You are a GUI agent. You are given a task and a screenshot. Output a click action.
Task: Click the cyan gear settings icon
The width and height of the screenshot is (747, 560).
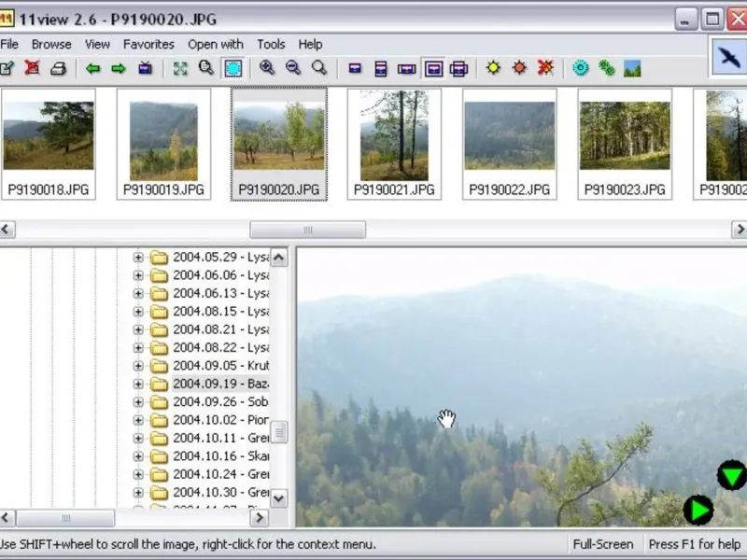pos(580,68)
